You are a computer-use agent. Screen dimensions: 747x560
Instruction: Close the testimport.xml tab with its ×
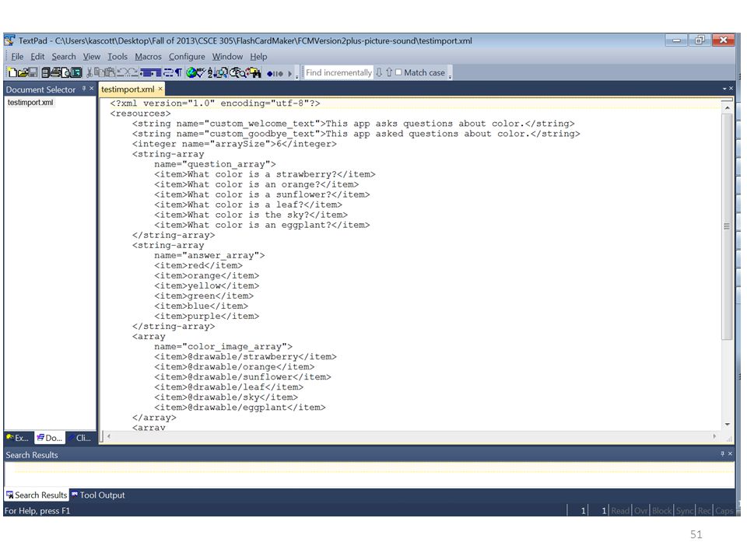[x=160, y=89]
